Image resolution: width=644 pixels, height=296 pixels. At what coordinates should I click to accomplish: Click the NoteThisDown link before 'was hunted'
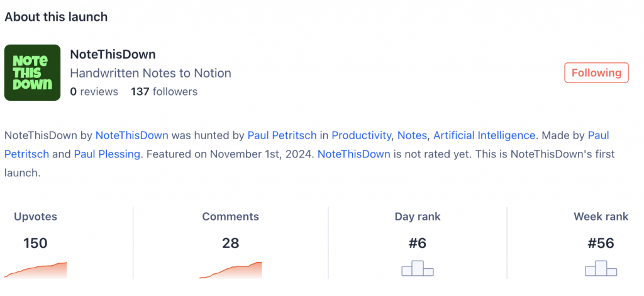pyautogui.click(x=131, y=135)
